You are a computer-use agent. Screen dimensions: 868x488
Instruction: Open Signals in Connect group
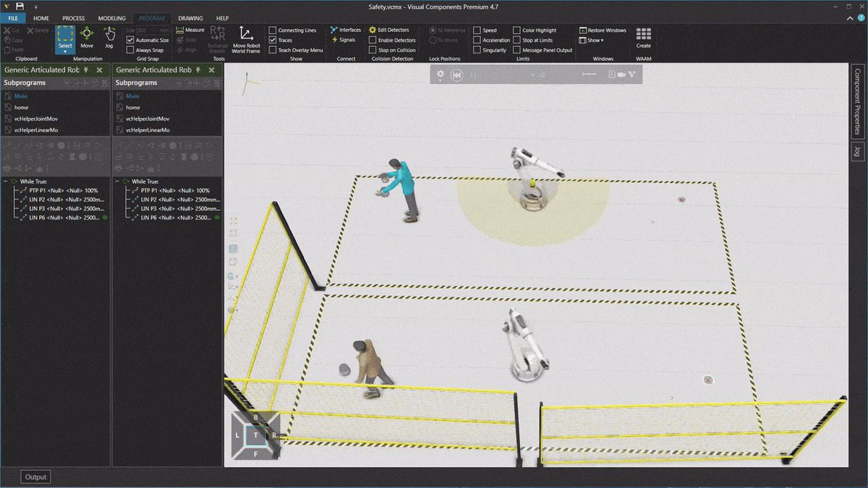click(x=343, y=40)
